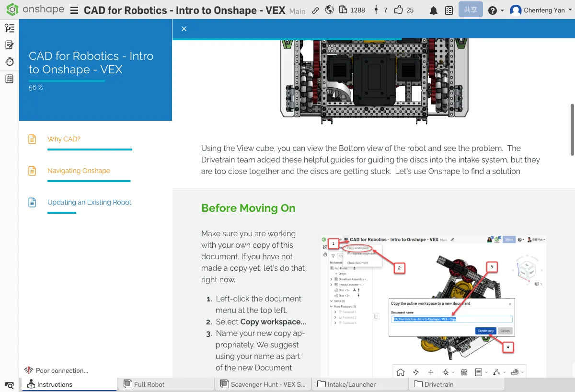
Task: Click the public globe icon
Action: (x=329, y=10)
